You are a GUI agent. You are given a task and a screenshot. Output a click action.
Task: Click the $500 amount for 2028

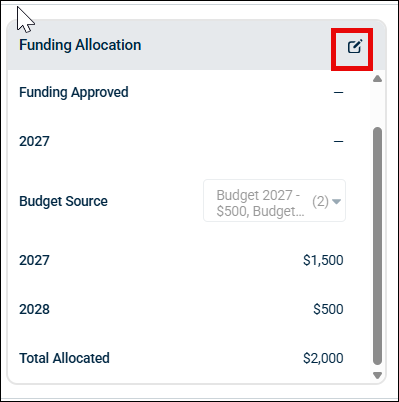pyautogui.click(x=328, y=309)
